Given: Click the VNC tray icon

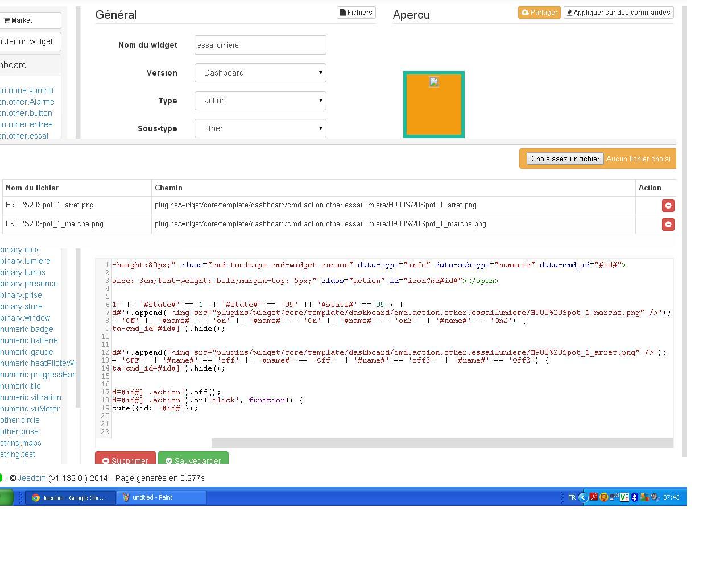Looking at the screenshot, I should pos(624,497).
